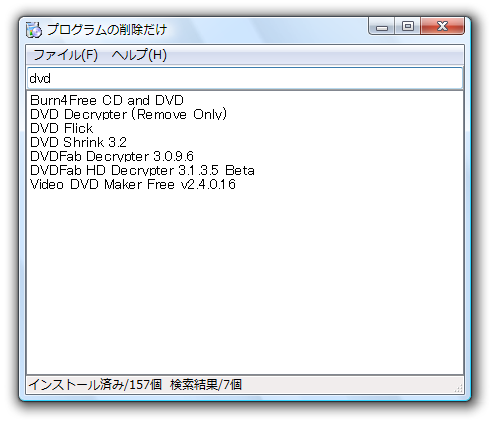Open the ファイル(F) menu
Viewport: 492px width, 422px height.
tap(65, 55)
